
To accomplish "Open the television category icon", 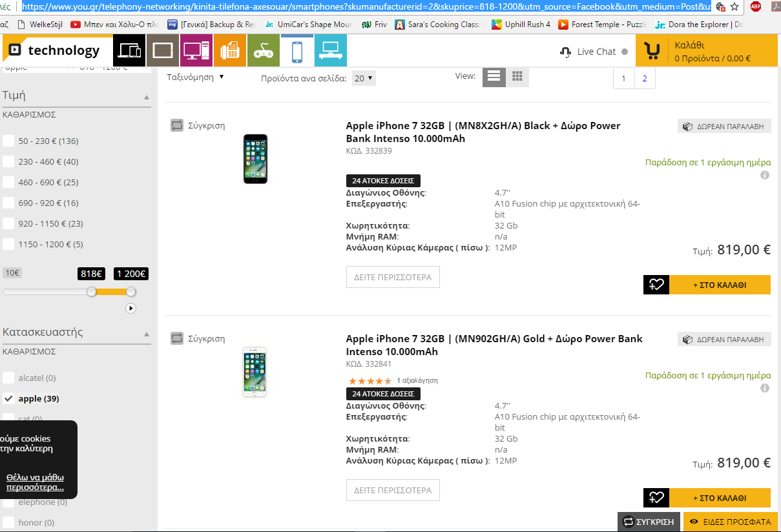I will click(331, 50).
